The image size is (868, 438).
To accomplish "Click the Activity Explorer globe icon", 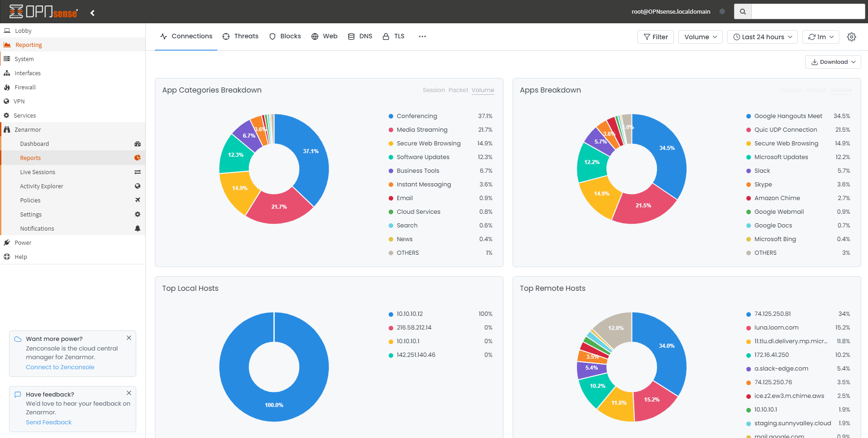I will click(x=138, y=186).
